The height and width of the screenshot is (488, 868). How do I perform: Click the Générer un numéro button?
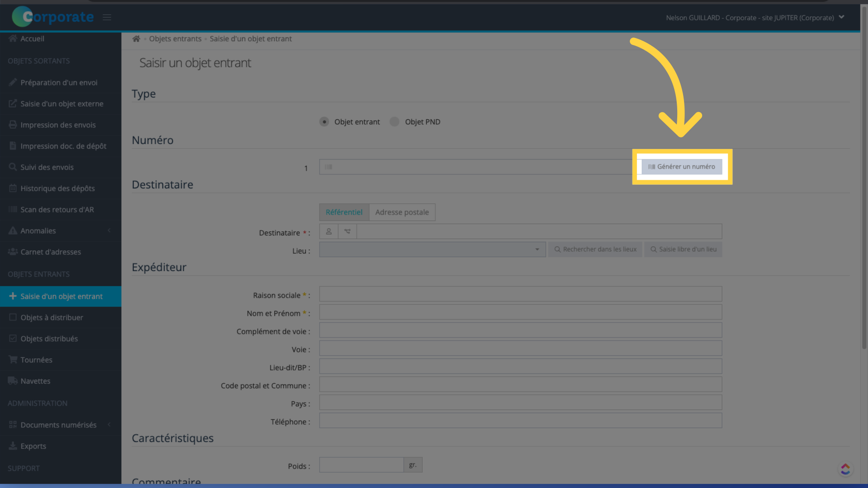coord(681,166)
